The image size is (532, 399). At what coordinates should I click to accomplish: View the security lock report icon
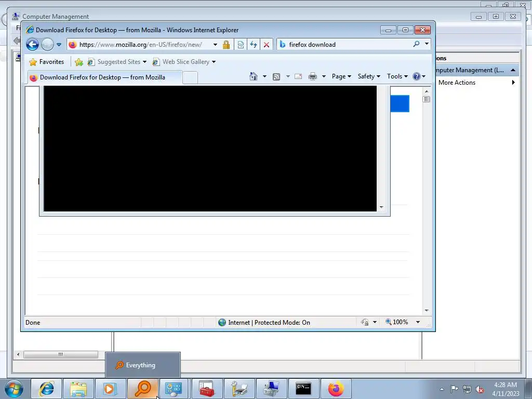(227, 45)
